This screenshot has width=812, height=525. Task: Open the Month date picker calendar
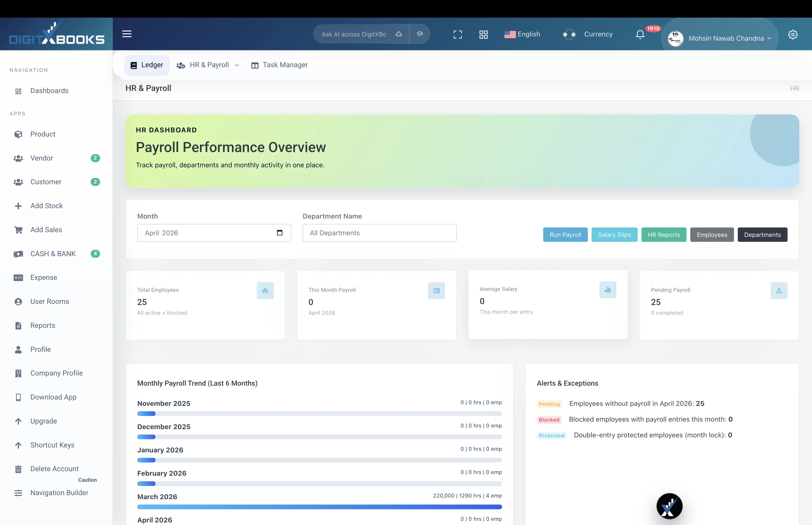[279, 233]
